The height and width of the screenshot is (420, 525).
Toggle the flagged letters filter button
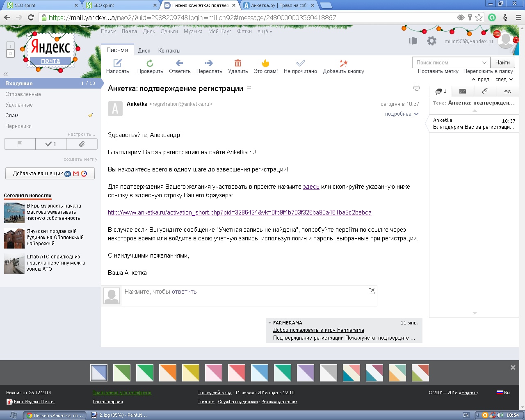[x=20, y=144]
